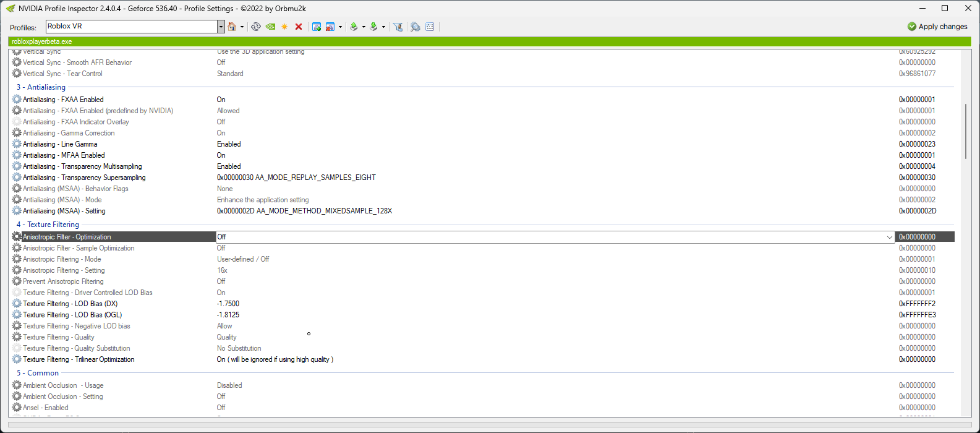Screen dimensions: 980x433
Task: Go to the global (home) profile icon
Action: [232, 27]
